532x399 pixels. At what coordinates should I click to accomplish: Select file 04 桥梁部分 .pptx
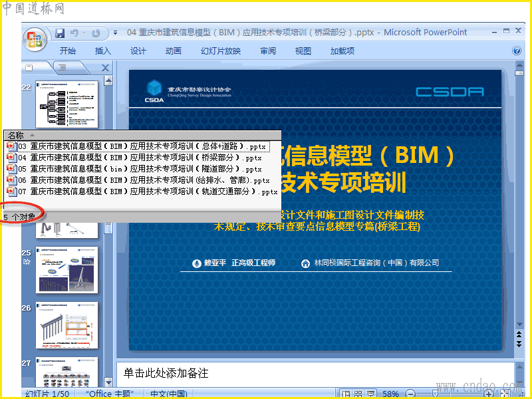[134, 158]
